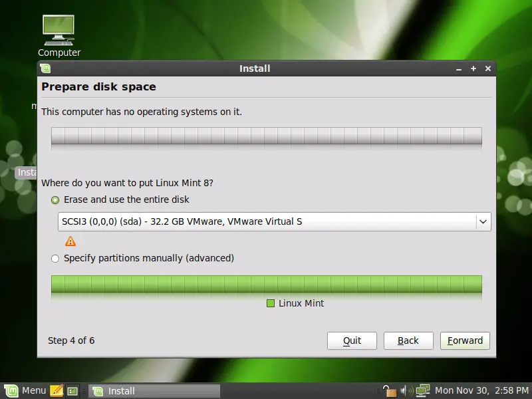Click 'This computer has no operating systems' text
The height and width of the screenshot is (399, 532).
[142, 112]
